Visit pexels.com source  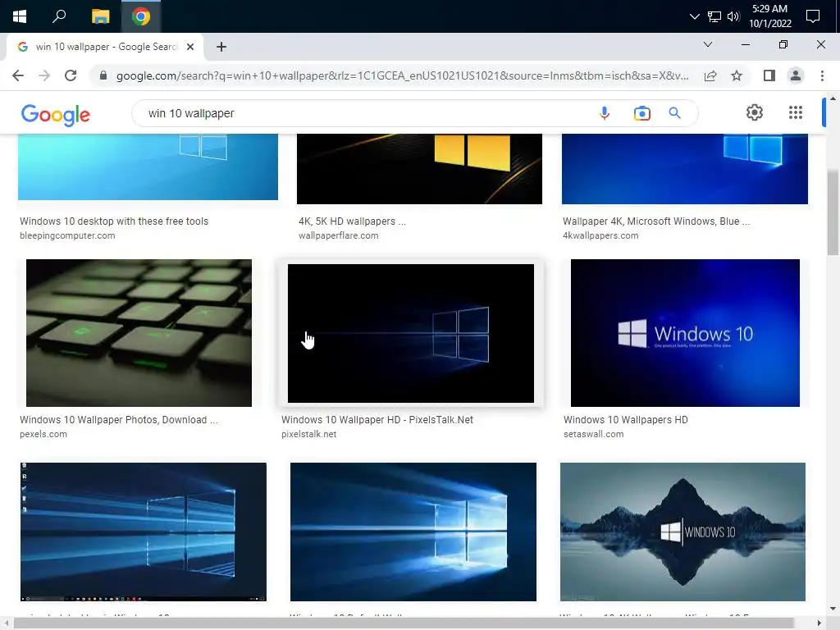[43, 435]
